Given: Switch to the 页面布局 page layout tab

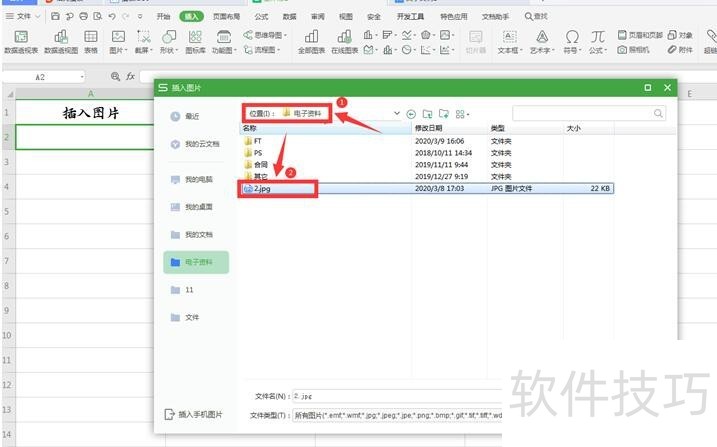Looking at the screenshot, I should (x=226, y=16).
